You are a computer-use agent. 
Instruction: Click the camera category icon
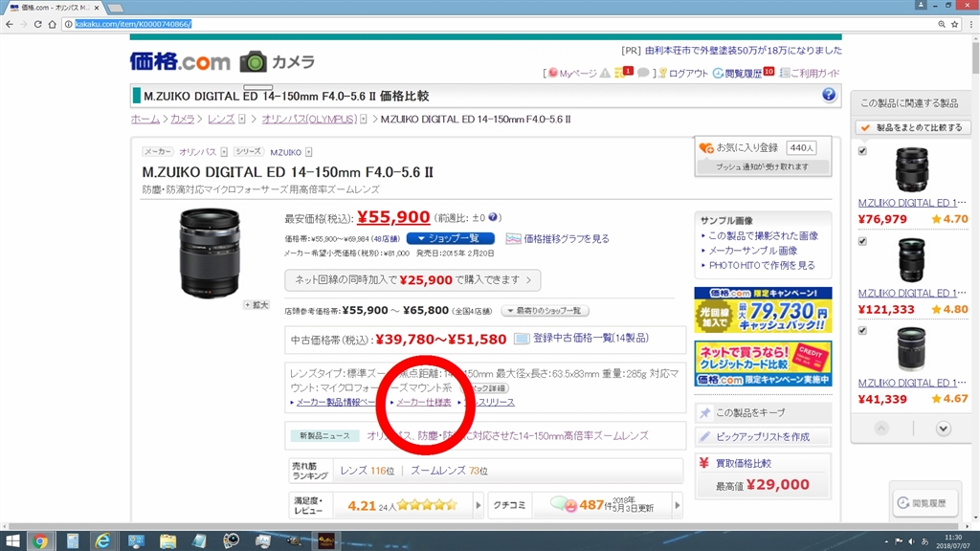[253, 61]
